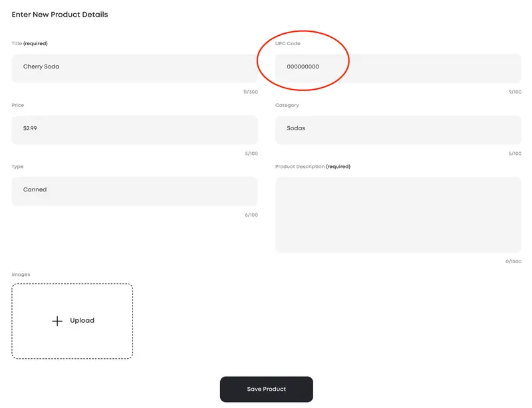Save the product with Save Product button
The width and height of the screenshot is (532, 408).
click(x=267, y=389)
